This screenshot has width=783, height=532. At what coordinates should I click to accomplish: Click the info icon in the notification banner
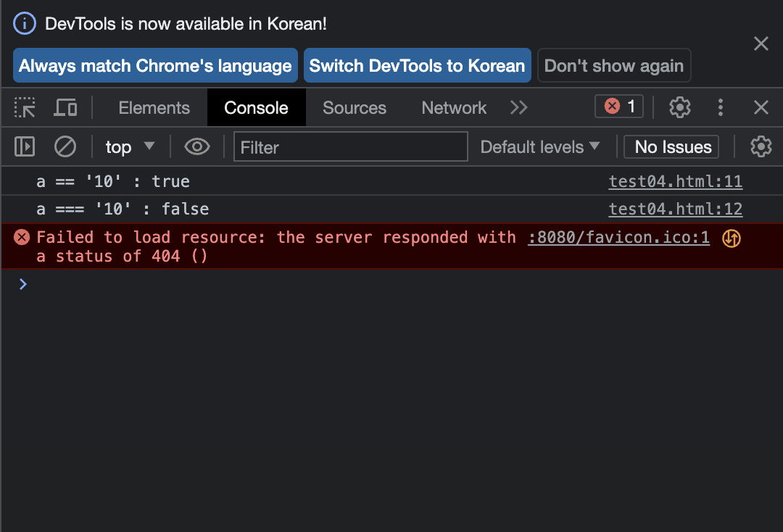click(25, 23)
